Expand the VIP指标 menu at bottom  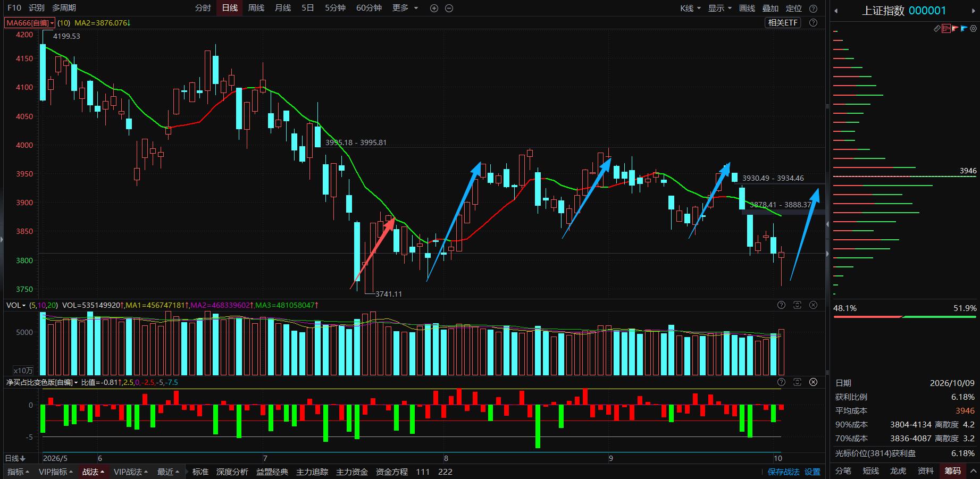(56, 472)
